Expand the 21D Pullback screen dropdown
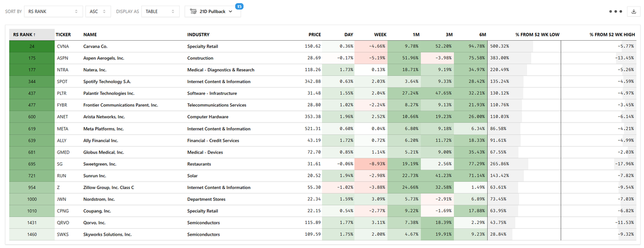 tap(213, 11)
